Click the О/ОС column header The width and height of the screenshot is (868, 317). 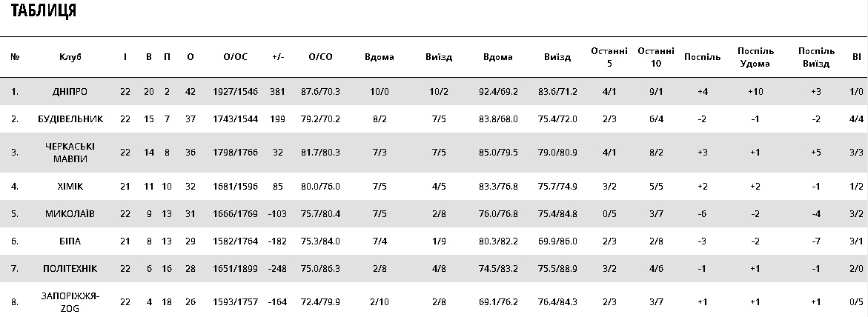pos(235,57)
